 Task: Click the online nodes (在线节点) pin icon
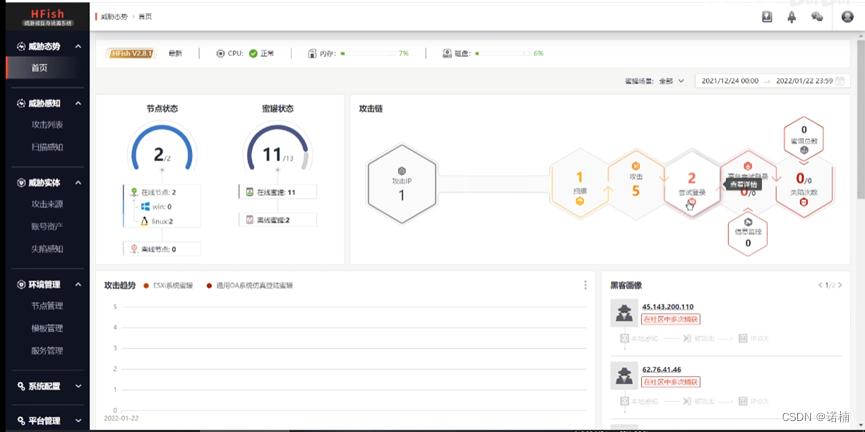click(x=134, y=192)
